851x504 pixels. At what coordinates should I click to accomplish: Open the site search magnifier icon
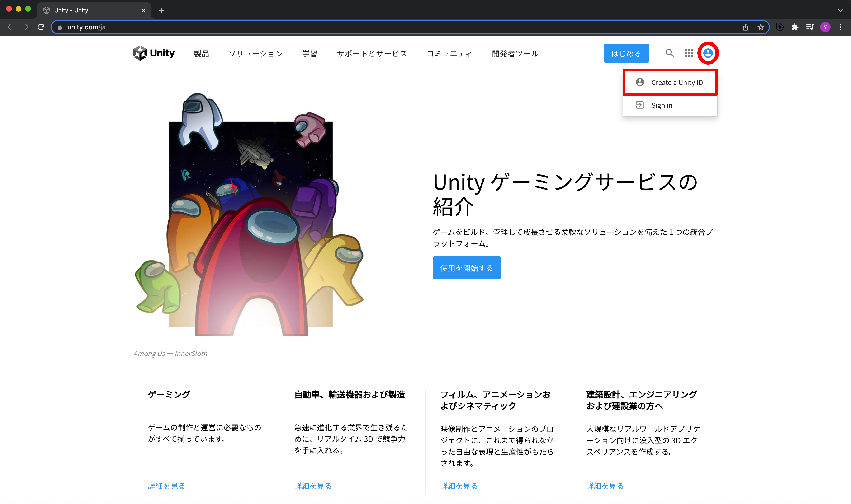tap(670, 53)
